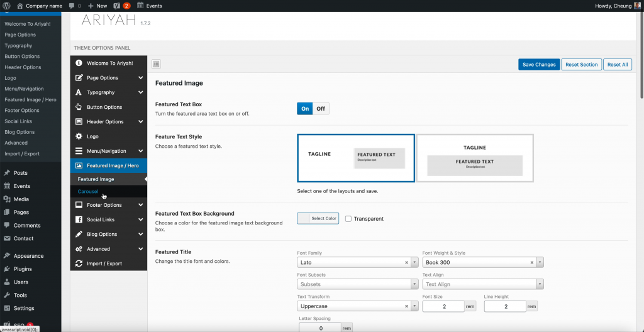Open the Select Color picker for text box background
644x332 pixels.
[318, 219]
